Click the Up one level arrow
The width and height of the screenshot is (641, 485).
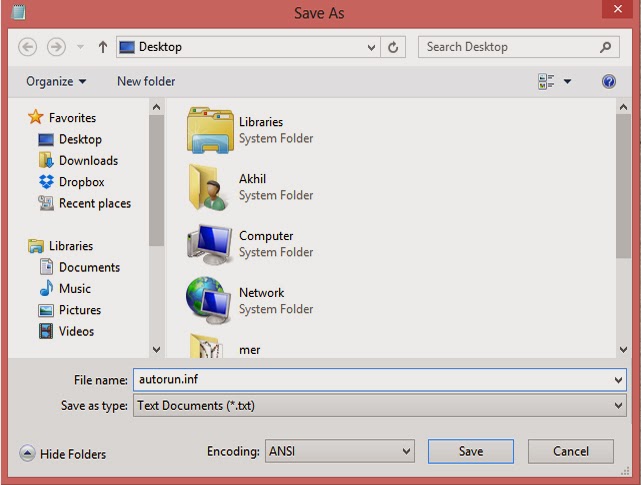click(102, 47)
